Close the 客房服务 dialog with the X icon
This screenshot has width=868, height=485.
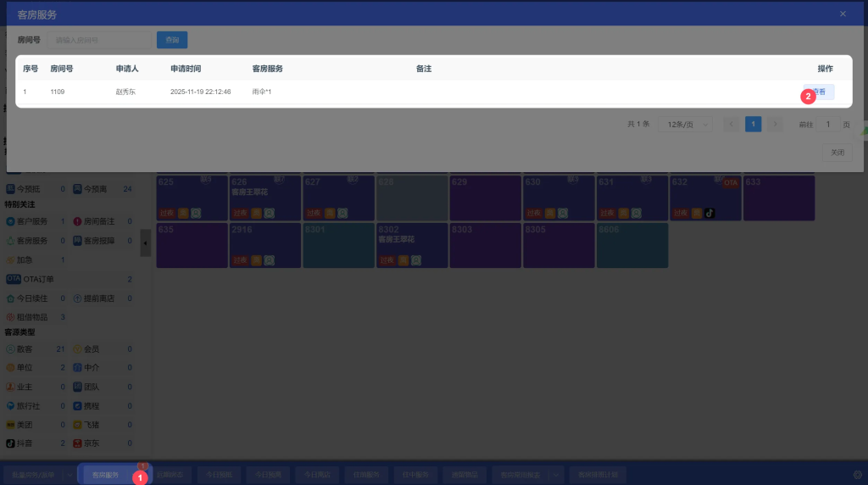(843, 14)
